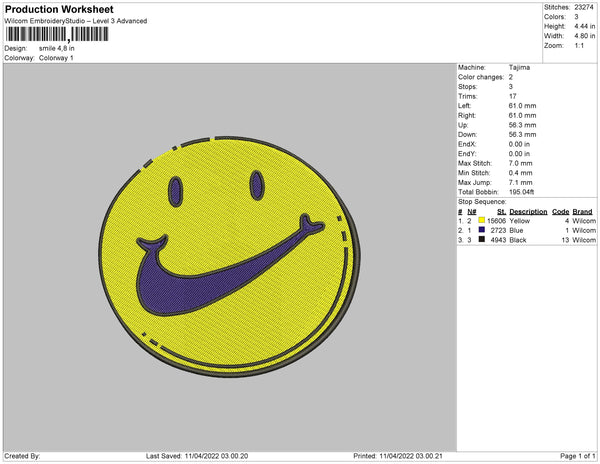This screenshot has height=464, width=600.
Task: Click the smiley face embroidery design preview
Action: pyautogui.click(x=229, y=256)
